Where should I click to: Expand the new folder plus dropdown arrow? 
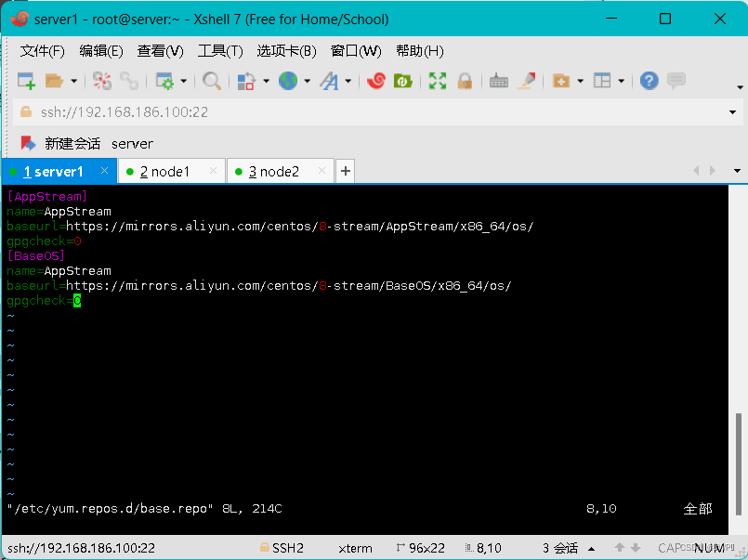(581, 82)
